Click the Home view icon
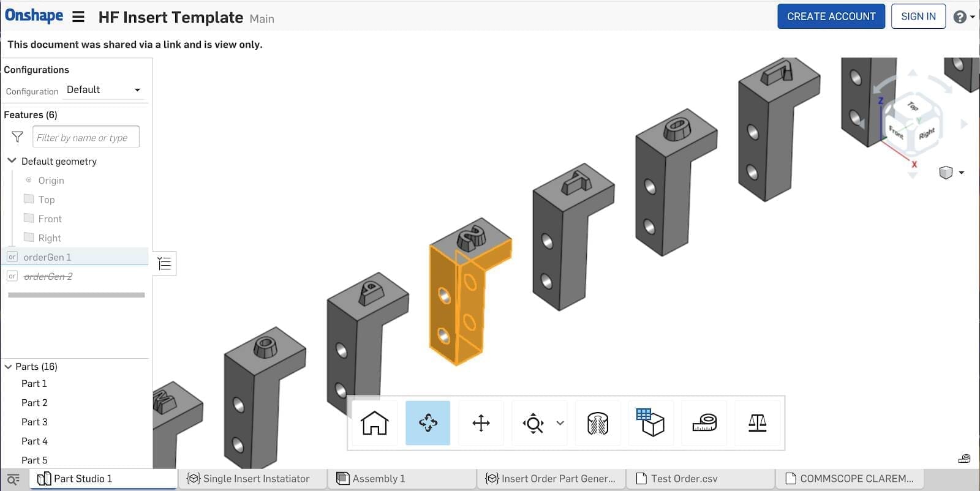 pos(374,423)
